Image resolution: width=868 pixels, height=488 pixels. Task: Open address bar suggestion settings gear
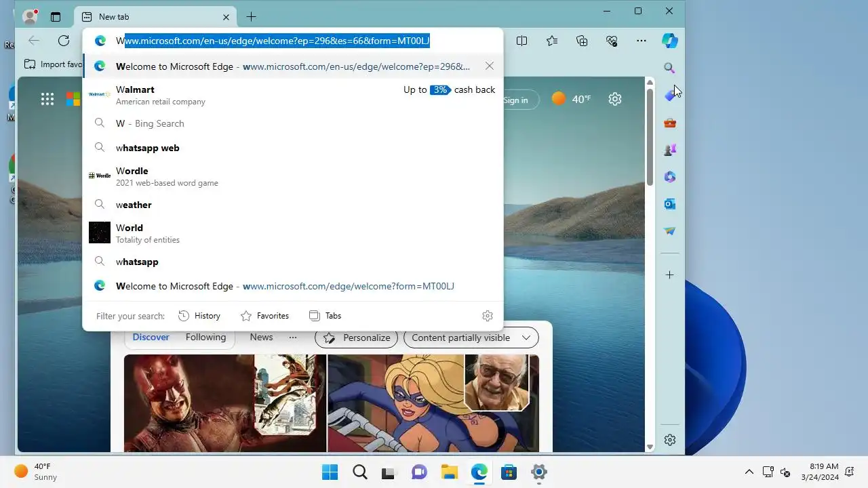point(488,316)
